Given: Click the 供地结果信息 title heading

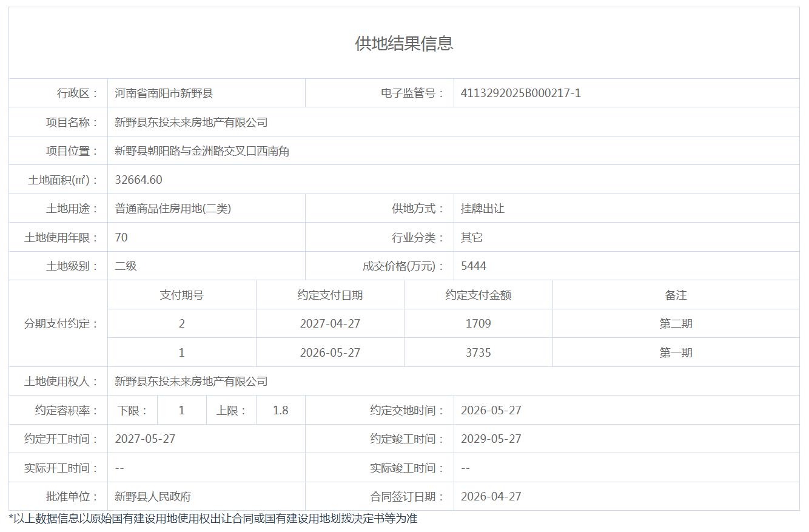Looking at the screenshot, I should point(404,43).
